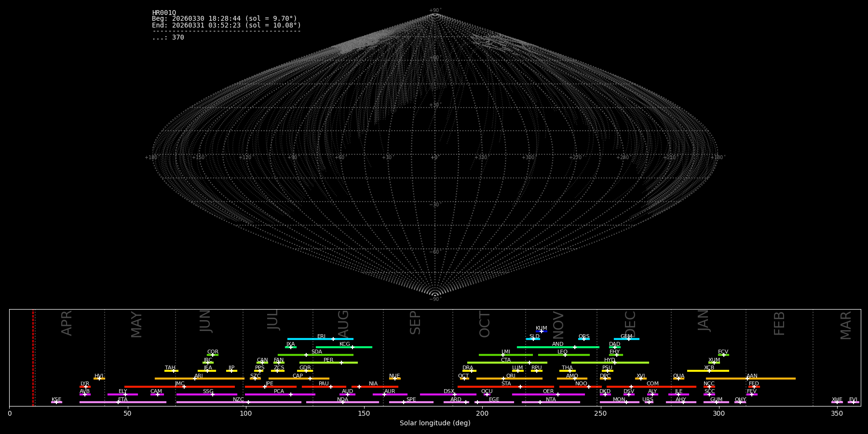Click the ARI shower label
Screen dimensions: 868x434
pos(199,376)
